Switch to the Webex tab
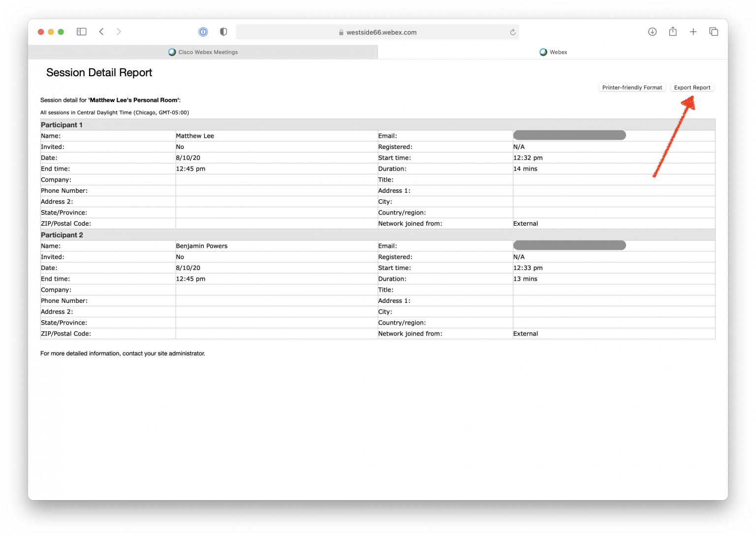 (x=553, y=52)
